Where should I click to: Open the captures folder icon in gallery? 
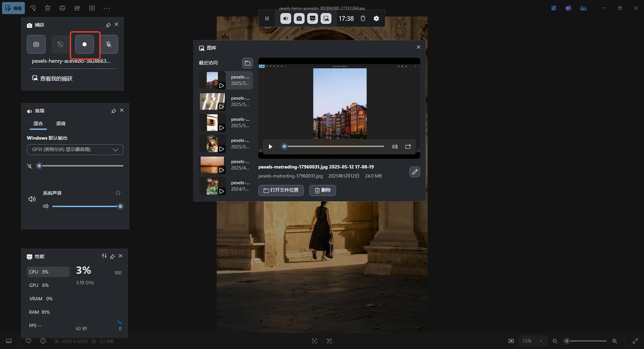(x=247, y=63)
